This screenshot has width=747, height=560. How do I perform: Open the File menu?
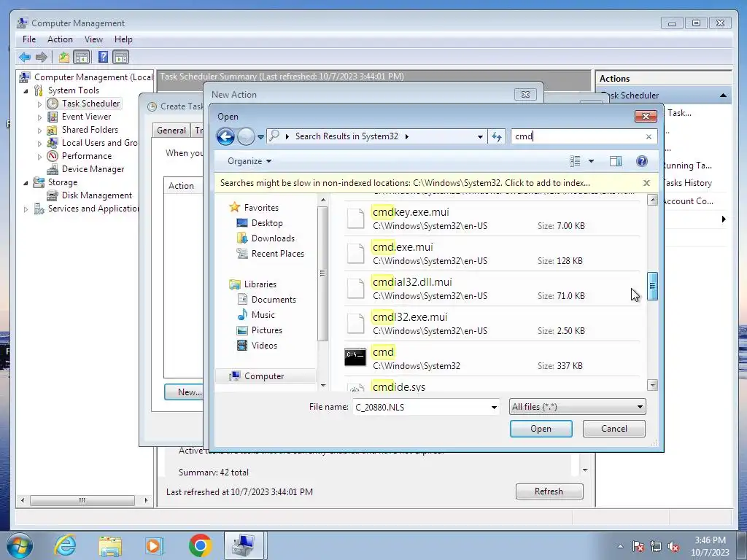coord(29,39)
